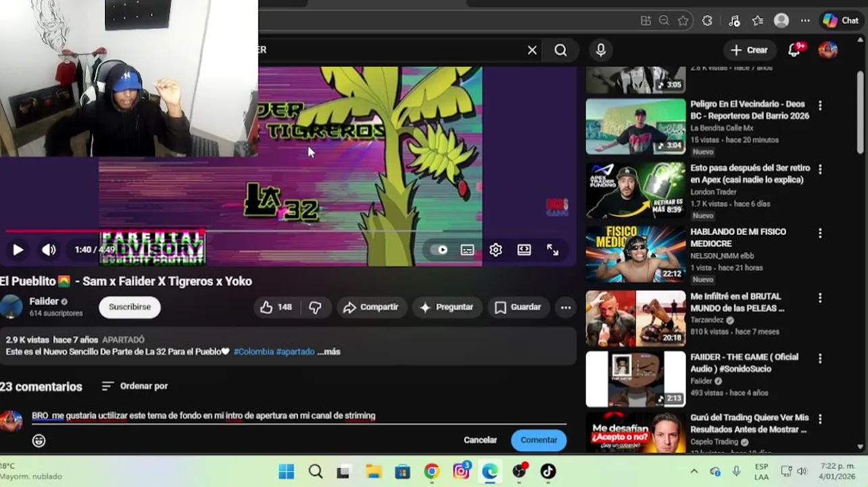Click the La Bendita Calle Mx channel name

722,128
